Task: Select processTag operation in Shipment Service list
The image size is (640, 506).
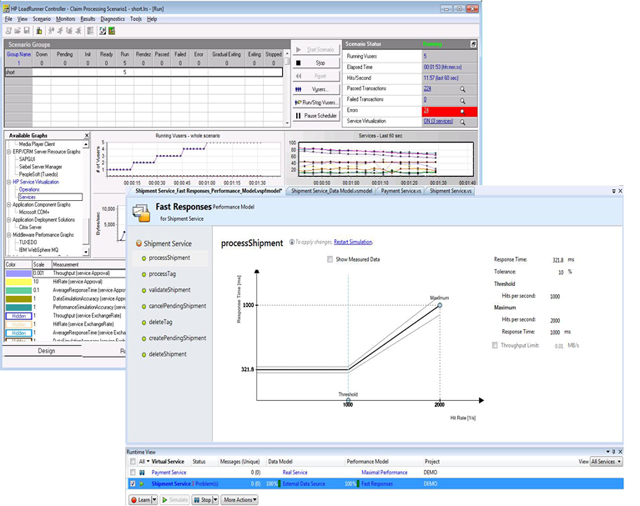Action: pos(162,274)
